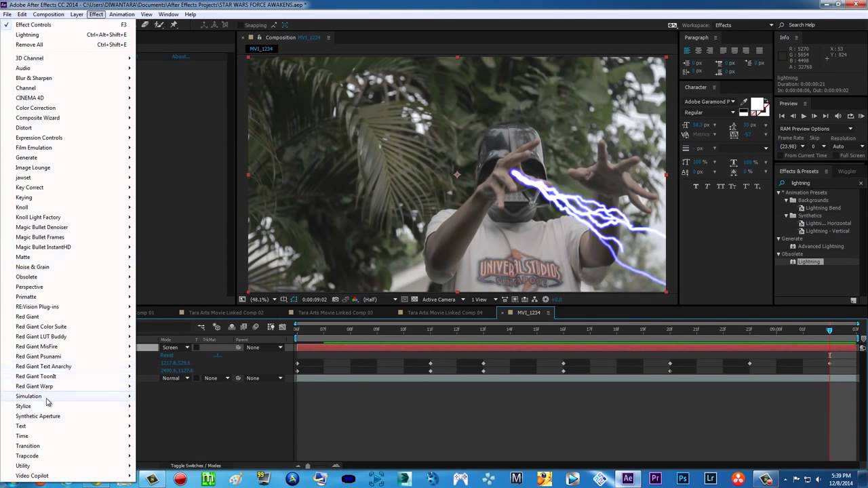This screenshot has width=868, height=488.
Task: Open the Workspace Effects dropdown
Action: [x=744, y=25]
